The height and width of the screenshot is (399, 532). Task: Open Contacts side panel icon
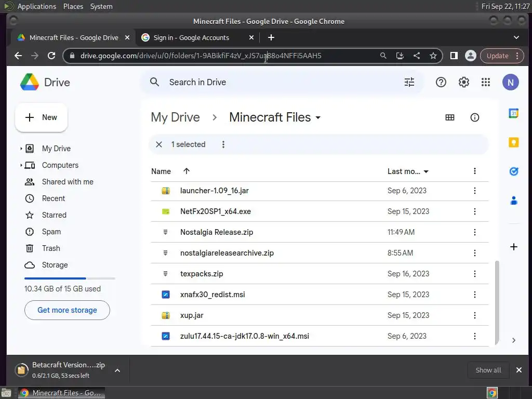click(513, 199)
